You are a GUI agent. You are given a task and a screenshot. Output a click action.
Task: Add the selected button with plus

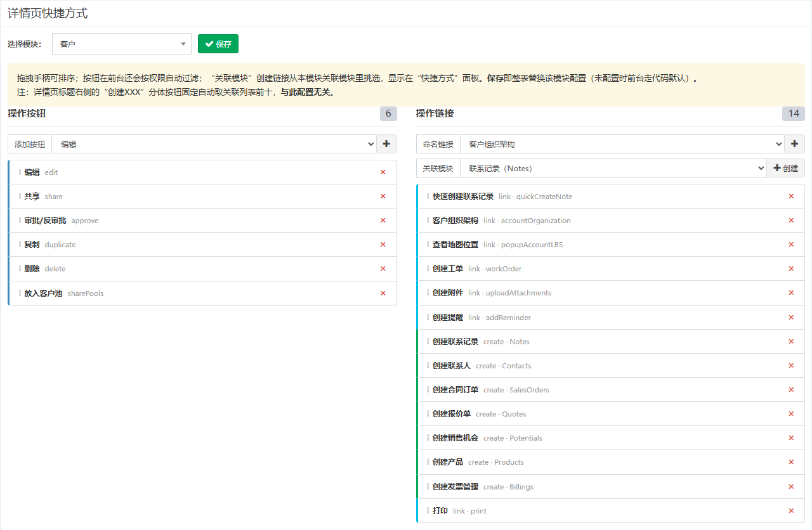pos(386,144)
